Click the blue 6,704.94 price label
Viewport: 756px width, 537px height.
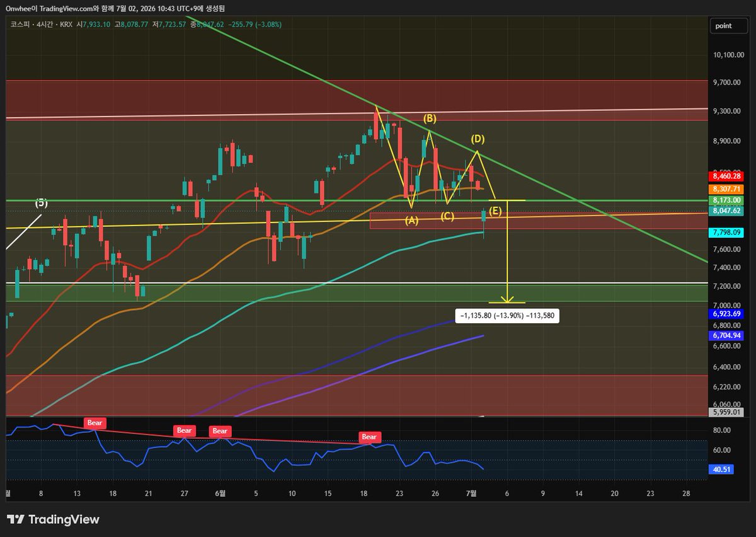(x=726, y=335)
